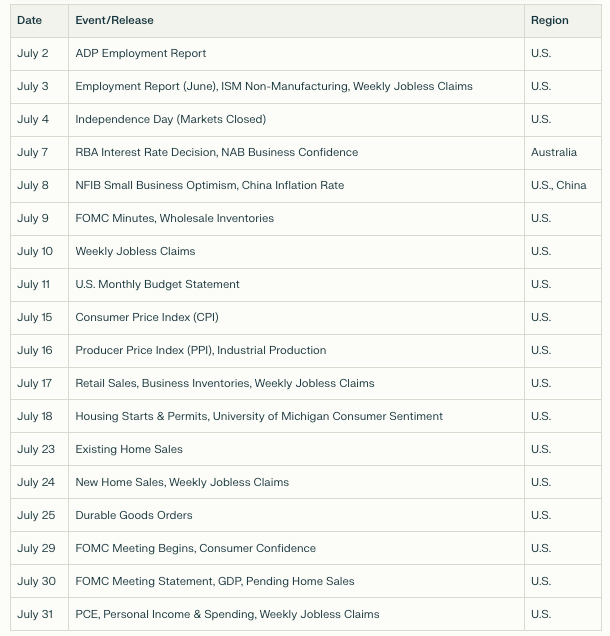This screenshot has height=636, width=610.
Task: Click the Existing Home Sales cell
Action: [x=129, y=449]
